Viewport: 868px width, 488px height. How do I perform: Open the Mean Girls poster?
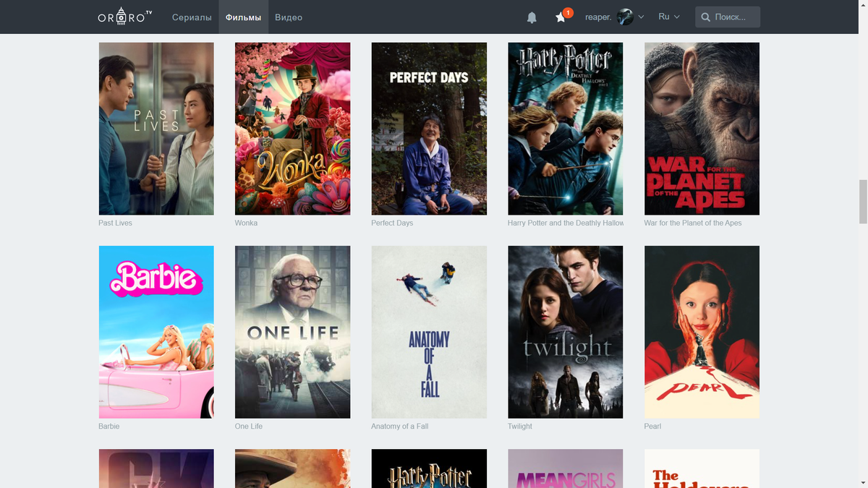[x=566, y=468]
